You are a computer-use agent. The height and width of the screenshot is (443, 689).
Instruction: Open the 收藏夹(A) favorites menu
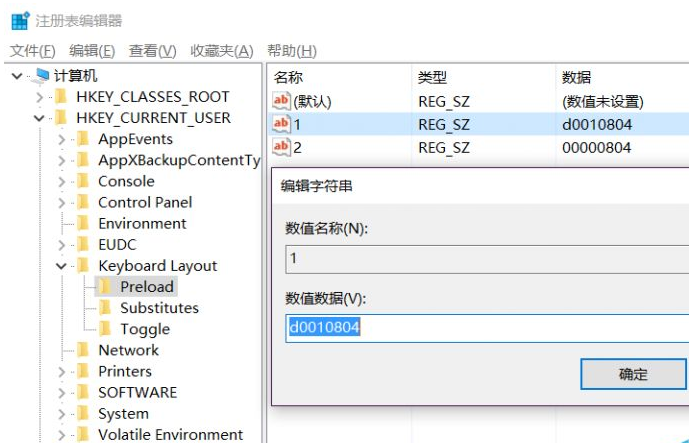tap(221, 51)
